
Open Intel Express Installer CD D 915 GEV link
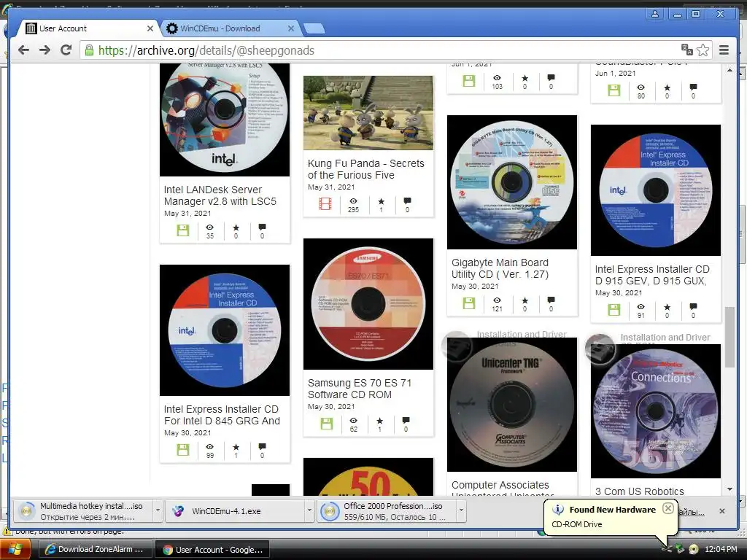652,275
